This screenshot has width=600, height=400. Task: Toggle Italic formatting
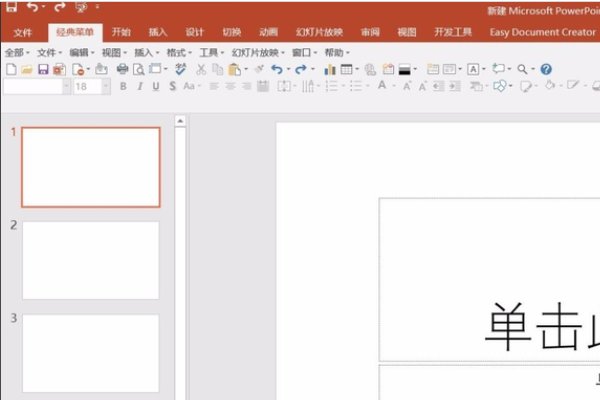tap(140, 87)
